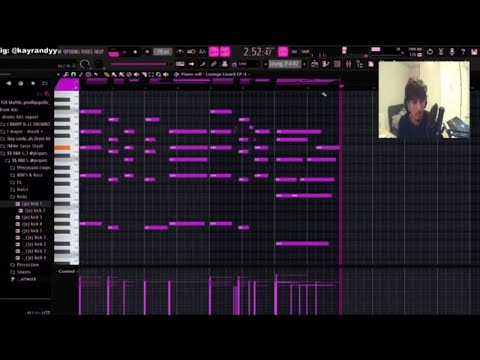
Task: Expand the Snares folder in browser
Action: click(x=23, y=272)
